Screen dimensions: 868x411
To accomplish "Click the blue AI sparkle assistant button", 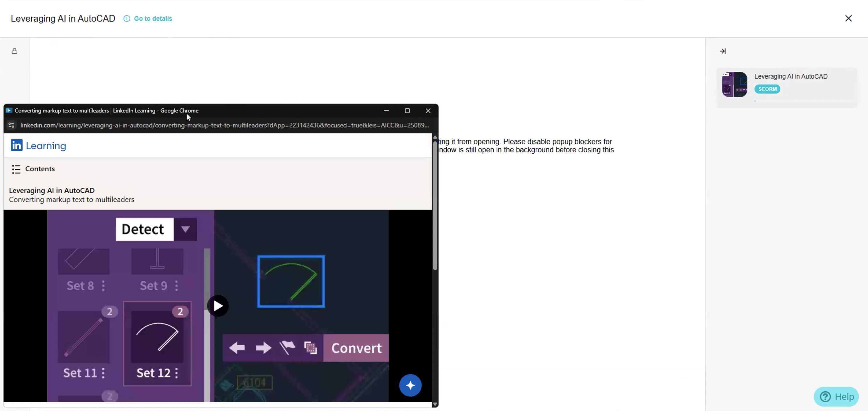I will pos(410,385).
